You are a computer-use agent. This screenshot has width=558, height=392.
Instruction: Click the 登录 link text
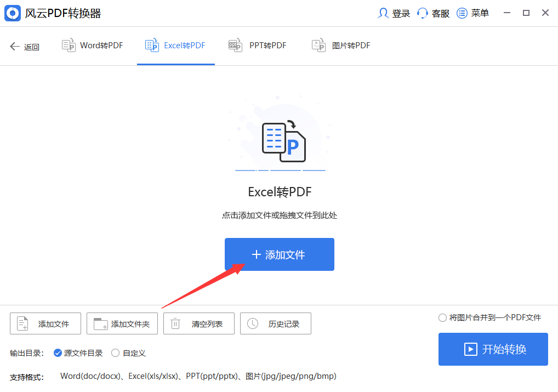401,14
